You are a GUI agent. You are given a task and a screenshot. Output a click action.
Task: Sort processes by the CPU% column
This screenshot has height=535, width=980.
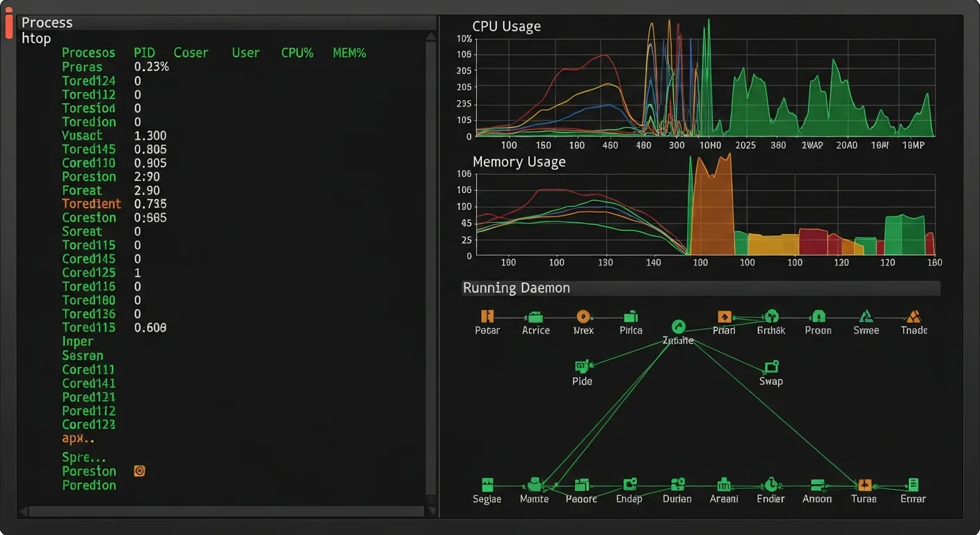(x=297, y=52)
